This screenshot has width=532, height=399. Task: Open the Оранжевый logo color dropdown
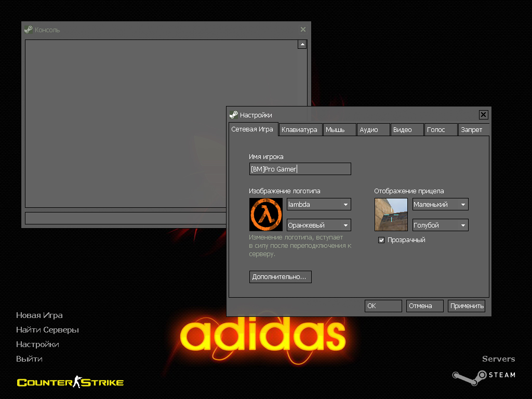318,225
